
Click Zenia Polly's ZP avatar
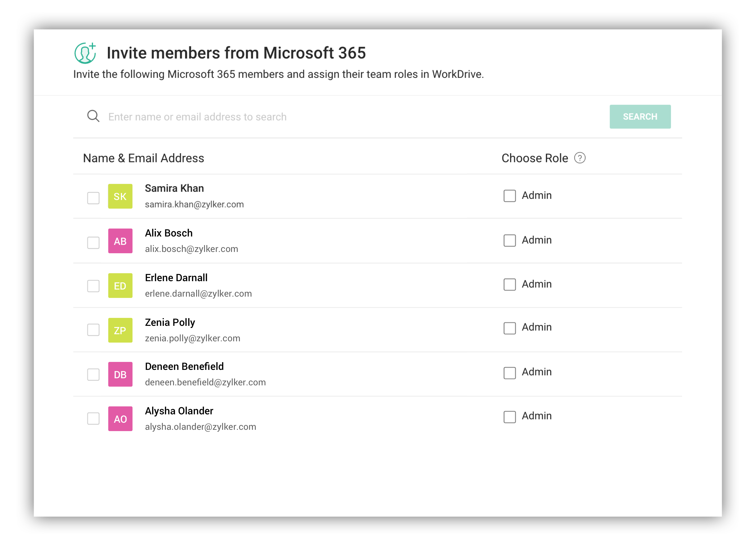[120, 330]
